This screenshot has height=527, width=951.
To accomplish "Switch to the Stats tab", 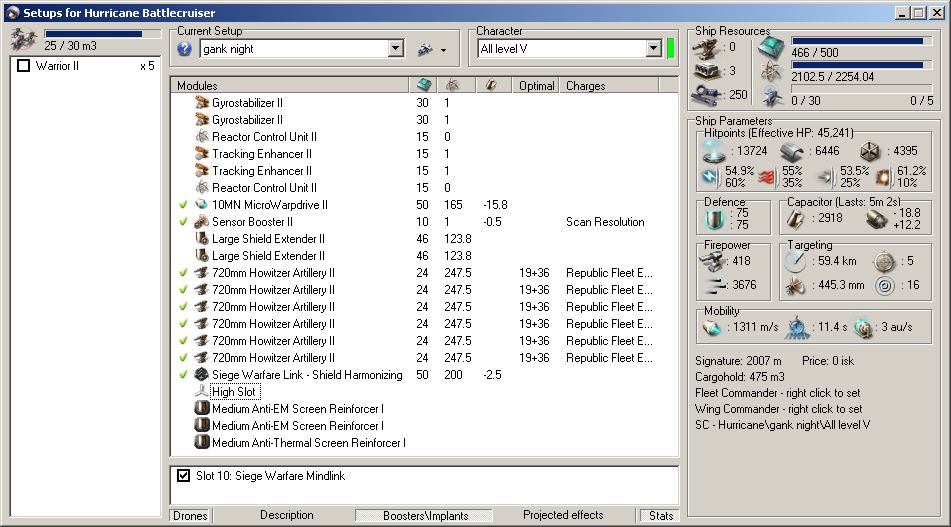I will coord(660,515).
